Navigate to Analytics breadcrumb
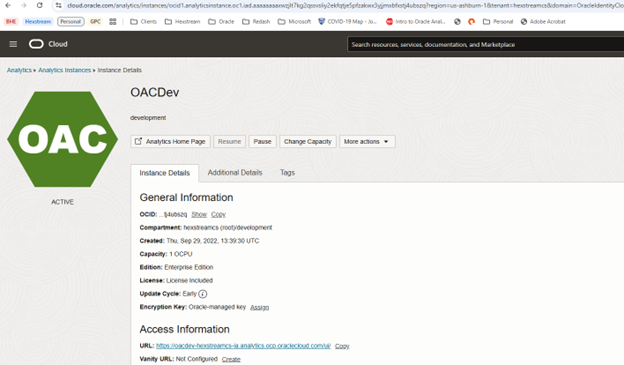 tap(19, 70)
